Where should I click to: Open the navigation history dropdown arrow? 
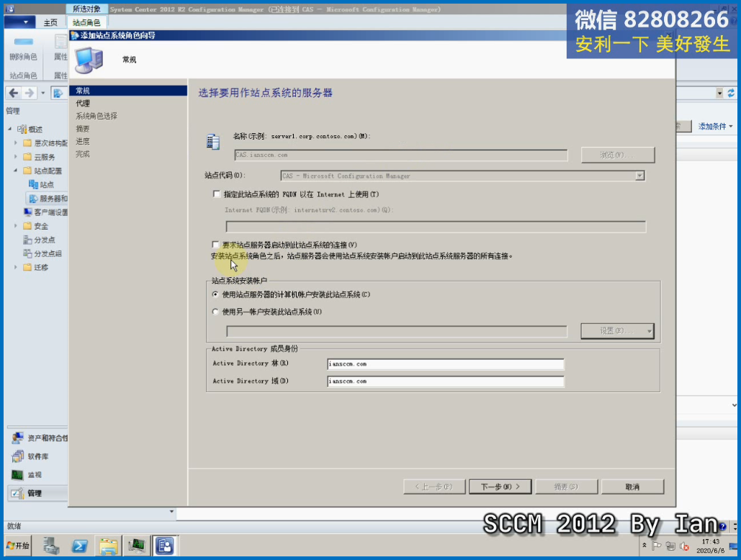coord(43,93)
